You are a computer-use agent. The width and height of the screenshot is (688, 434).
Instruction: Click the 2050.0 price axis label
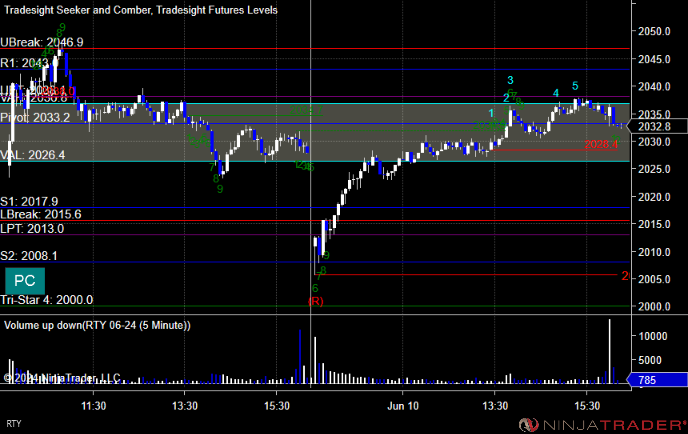(654, 31)
